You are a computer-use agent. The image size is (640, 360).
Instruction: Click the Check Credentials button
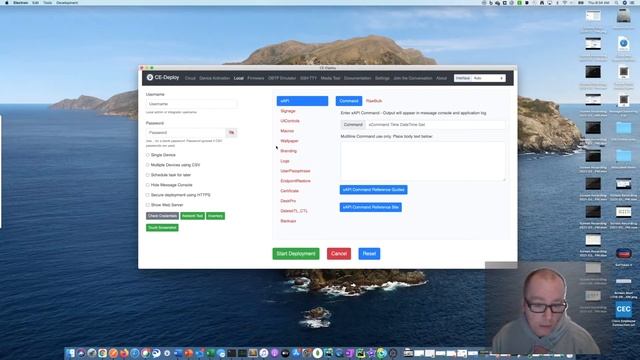click(162, 216)
